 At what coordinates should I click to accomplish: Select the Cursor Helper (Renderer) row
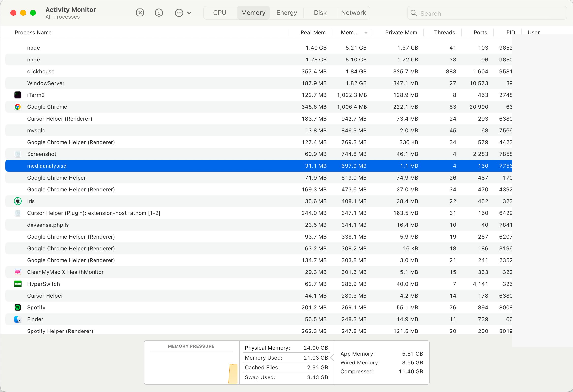click(x=259, y=119)
